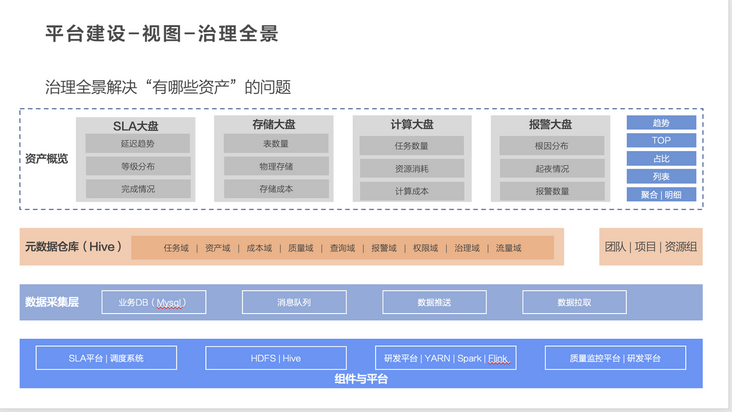Screen dimensions: 732x412
Task: Select the 列表 blue box
Action: click(661, 176)
